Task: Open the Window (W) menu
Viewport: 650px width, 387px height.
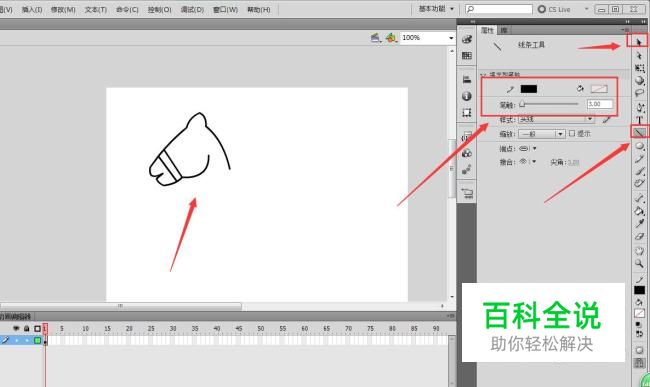Action: click(x=226, y=10)
